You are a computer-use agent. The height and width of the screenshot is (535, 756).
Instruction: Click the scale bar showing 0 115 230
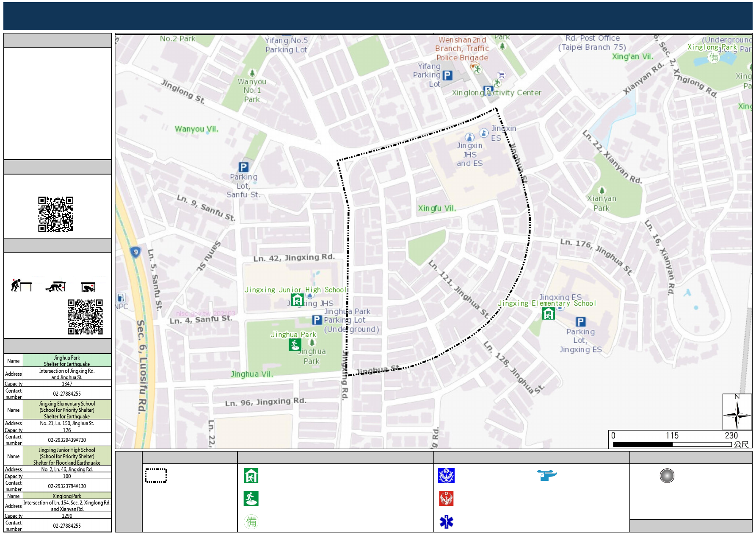pyautogui.click(x=680, y=440)
